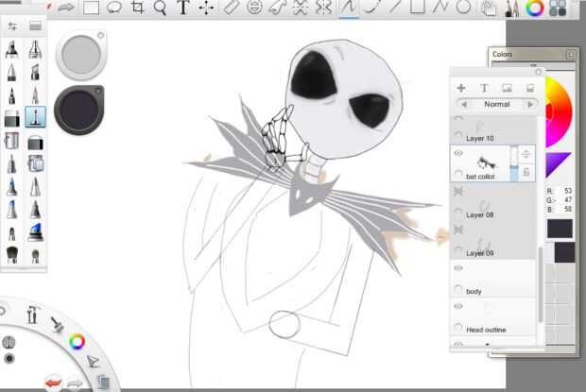This screenshot has height=392, width=586.
Task: Click the dark gray color puck
Action: 80,110
